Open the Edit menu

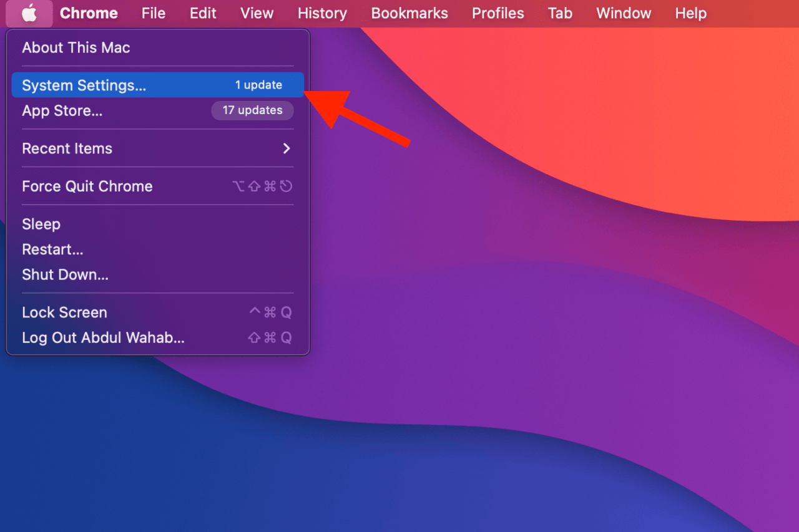click(x=203, y=13)
